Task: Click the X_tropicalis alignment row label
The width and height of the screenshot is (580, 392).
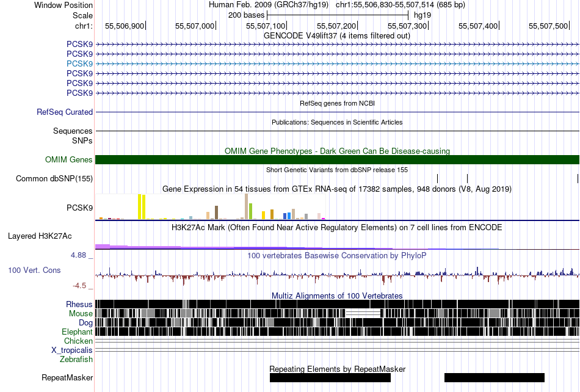Action: [72, 350]
